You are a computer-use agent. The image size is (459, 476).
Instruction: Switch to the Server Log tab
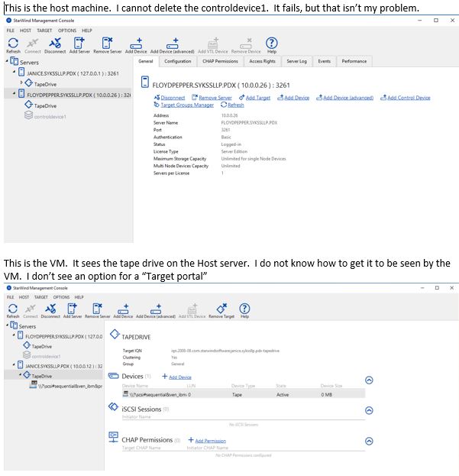[296, 61]
